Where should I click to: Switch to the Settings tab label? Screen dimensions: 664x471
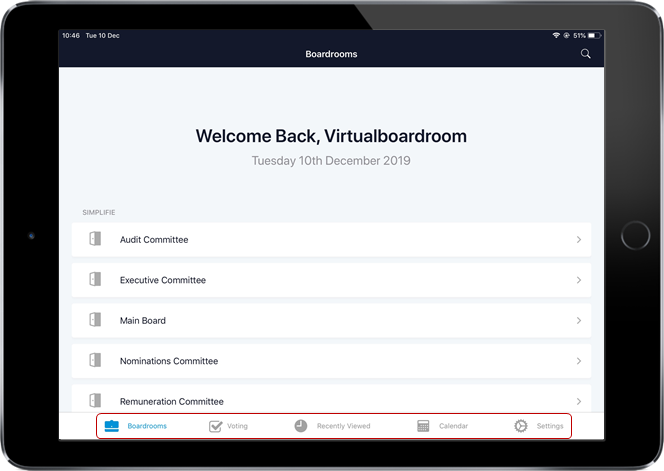(550, 426)
